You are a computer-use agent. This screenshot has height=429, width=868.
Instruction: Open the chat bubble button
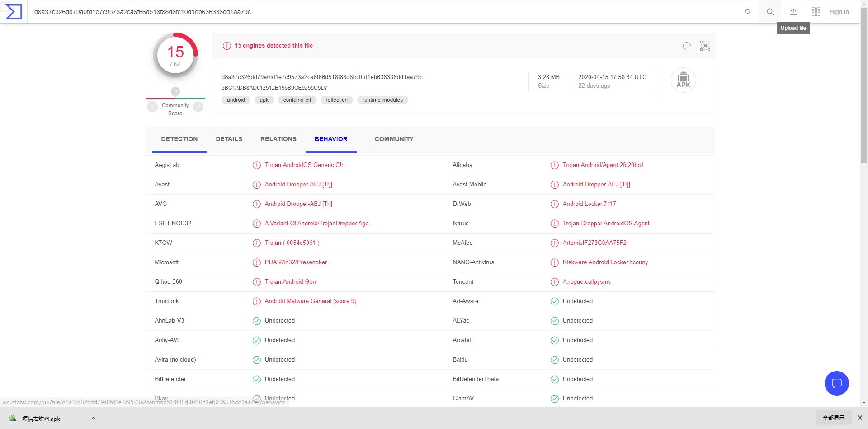click(x=836, y=383)
